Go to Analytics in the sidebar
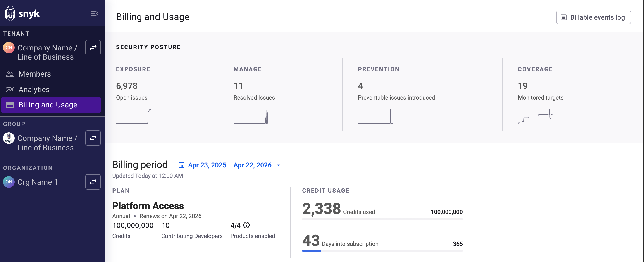The height and width of the screenshot is (262, 644). [x=34, y=90]
